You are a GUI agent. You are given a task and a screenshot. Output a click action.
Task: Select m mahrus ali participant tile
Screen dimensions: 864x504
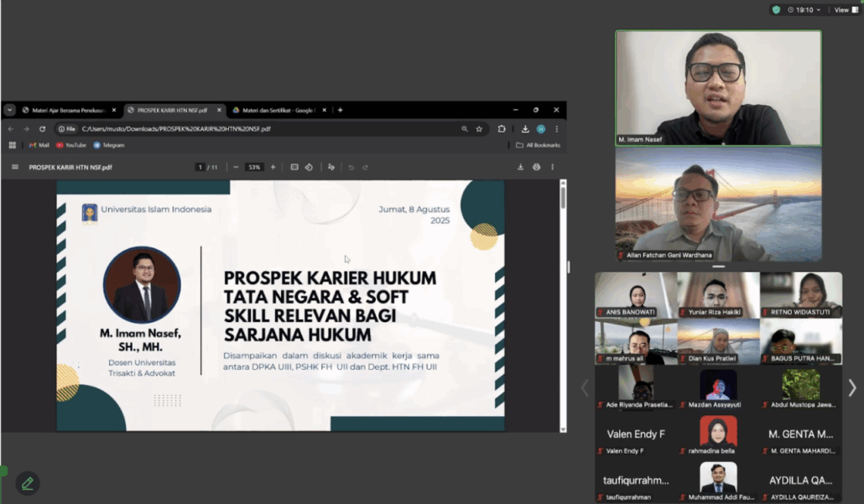pos(636,341)
